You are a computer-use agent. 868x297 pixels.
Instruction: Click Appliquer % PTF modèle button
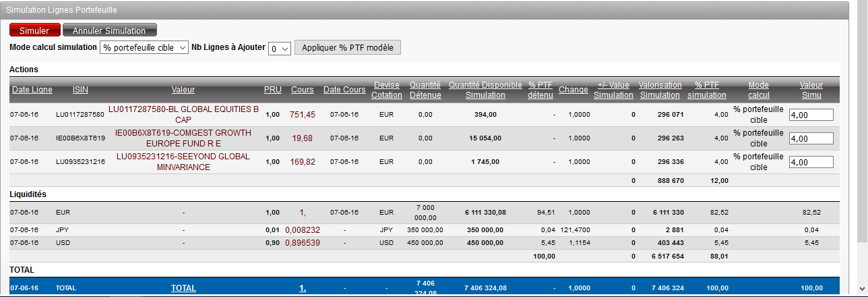coord(348,47)
